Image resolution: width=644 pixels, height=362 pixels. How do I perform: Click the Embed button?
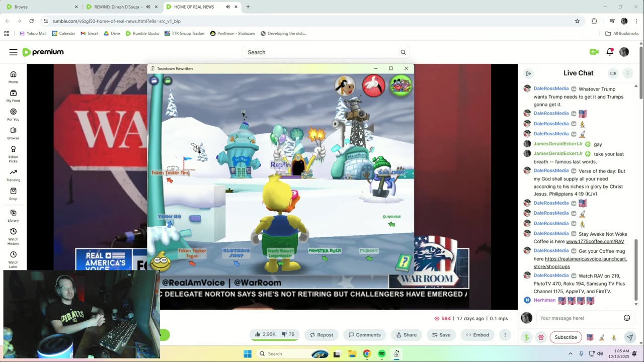pyautogui.click(x=477, y=335)
